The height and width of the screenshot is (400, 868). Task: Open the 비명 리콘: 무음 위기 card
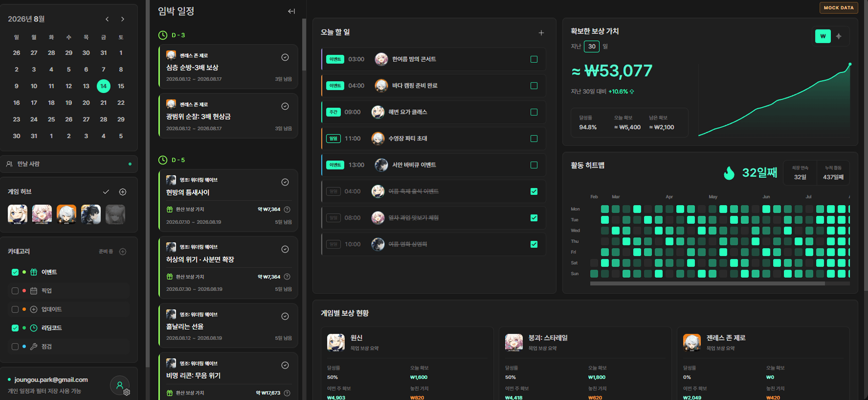(x=228, y=376)
